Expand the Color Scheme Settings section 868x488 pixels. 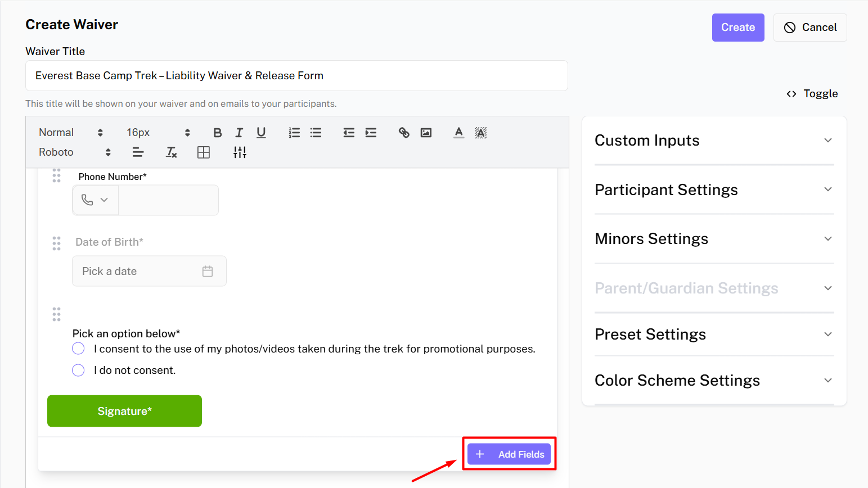(714, 381)
